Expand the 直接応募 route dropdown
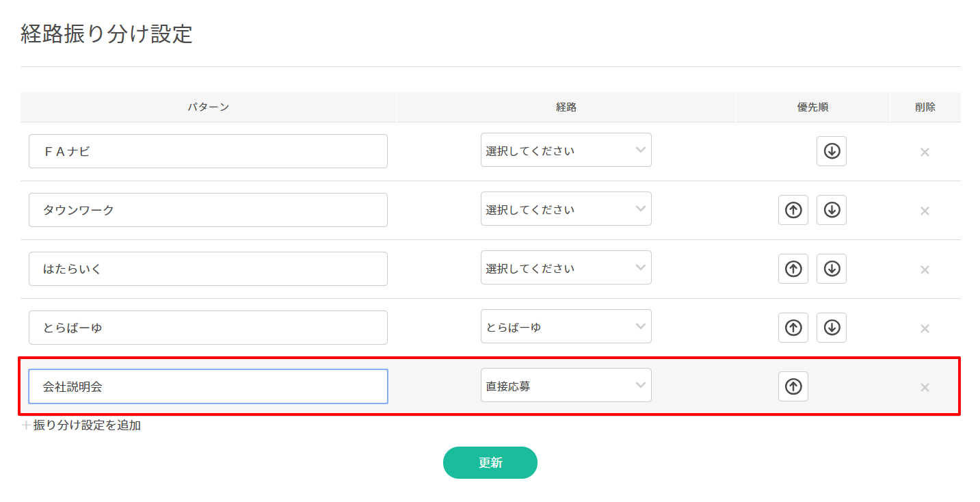This screenshot has height=502, width=980. click(566, 386)
